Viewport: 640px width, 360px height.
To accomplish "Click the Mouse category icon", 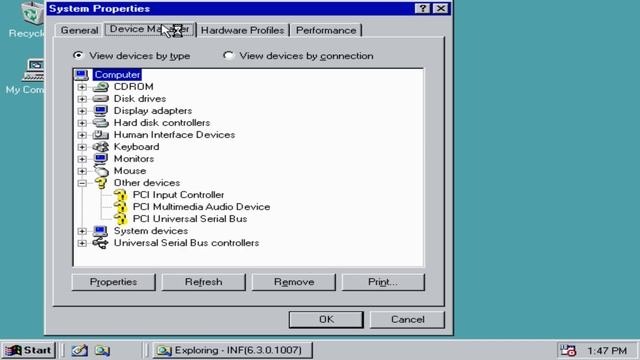I will (100, 171).
